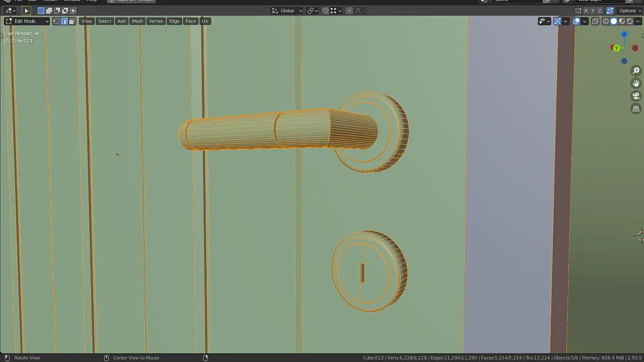Open the Add menu
Image resolution: width=644 pixels, height=362 pixels.
tap(122, 21)
